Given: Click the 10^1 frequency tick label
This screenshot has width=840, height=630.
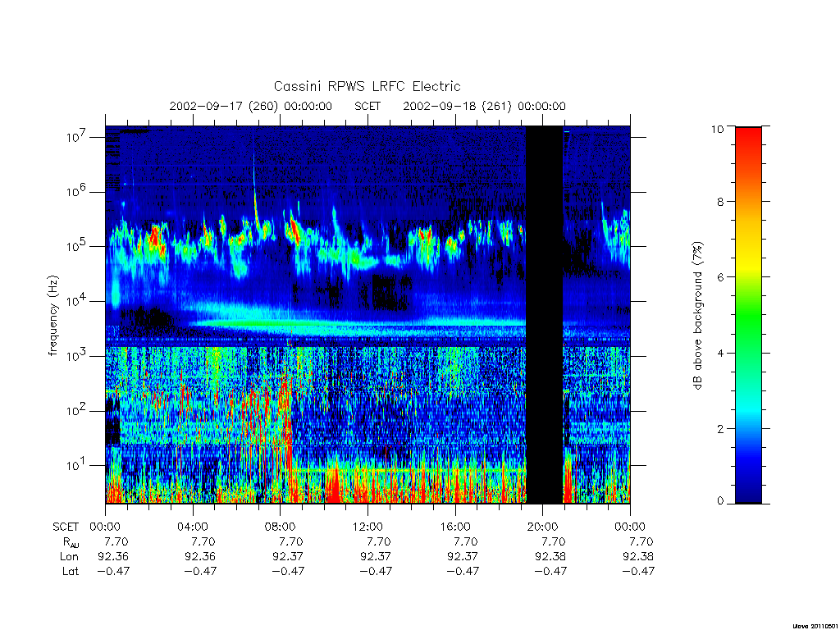Looking at the screenshot, I should [76, 466].
